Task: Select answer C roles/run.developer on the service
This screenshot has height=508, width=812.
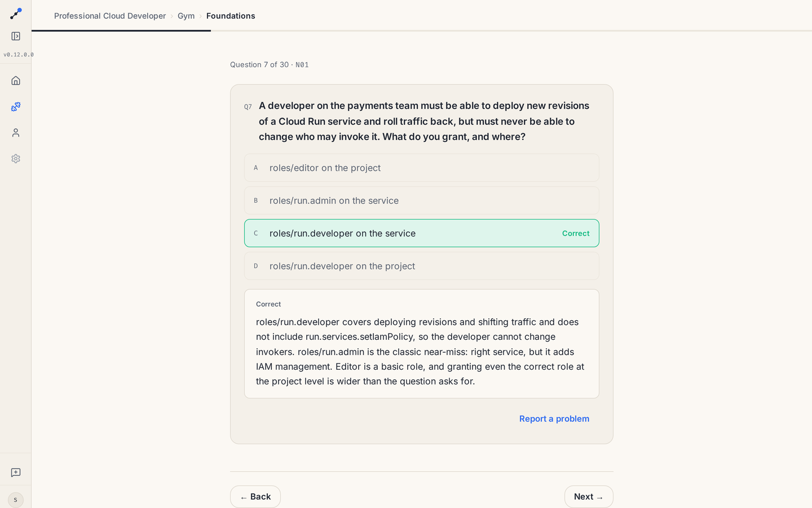Action: click(422, 233)
